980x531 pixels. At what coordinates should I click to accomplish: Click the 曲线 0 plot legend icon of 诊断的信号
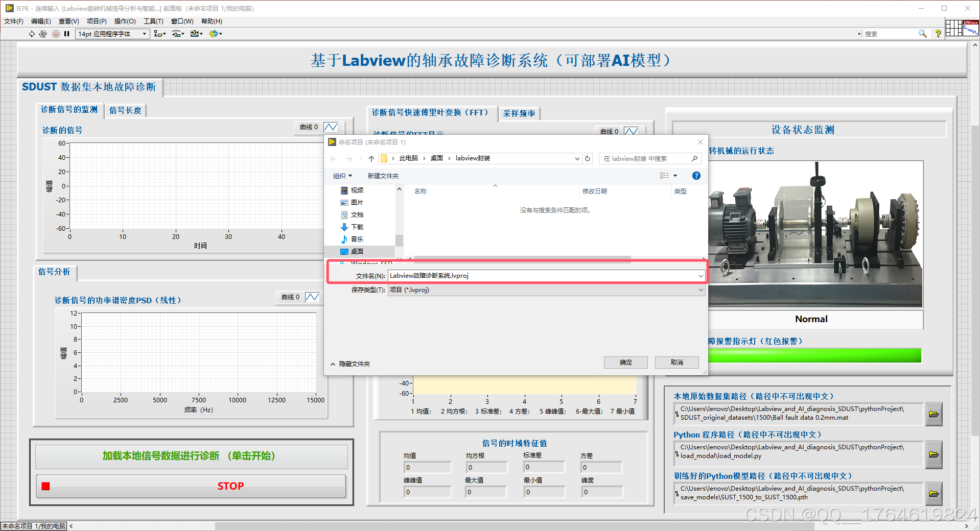click(331, 127)
